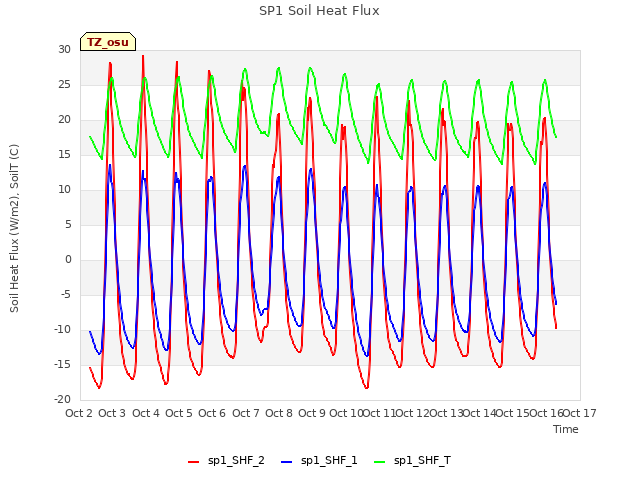
Task: Click the red sp1_SHF_2 legend swatch
Action: click(193, 462)
